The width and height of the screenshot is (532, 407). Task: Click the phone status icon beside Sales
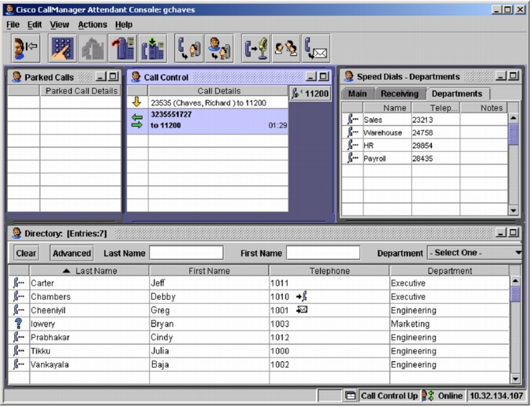pos(352,119)
